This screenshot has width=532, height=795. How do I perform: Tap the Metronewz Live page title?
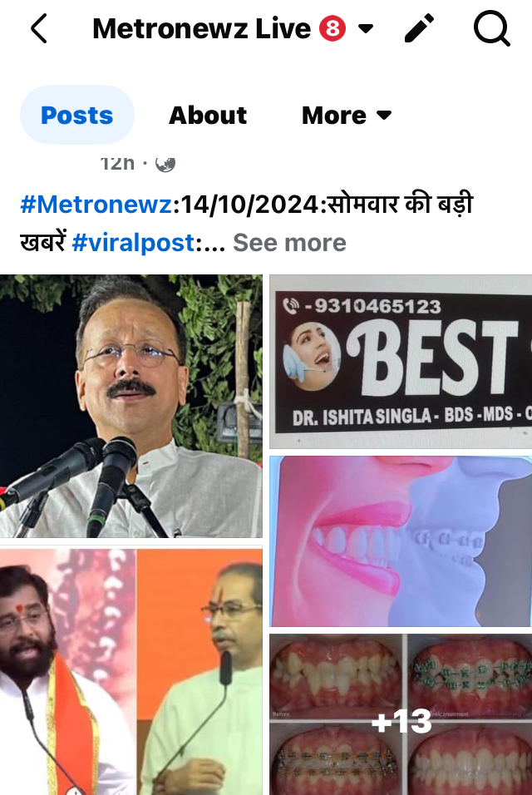202,28
